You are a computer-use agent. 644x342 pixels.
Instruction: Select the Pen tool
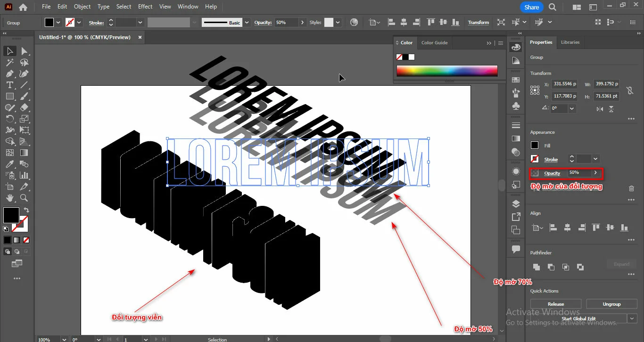tap(10, 74)
